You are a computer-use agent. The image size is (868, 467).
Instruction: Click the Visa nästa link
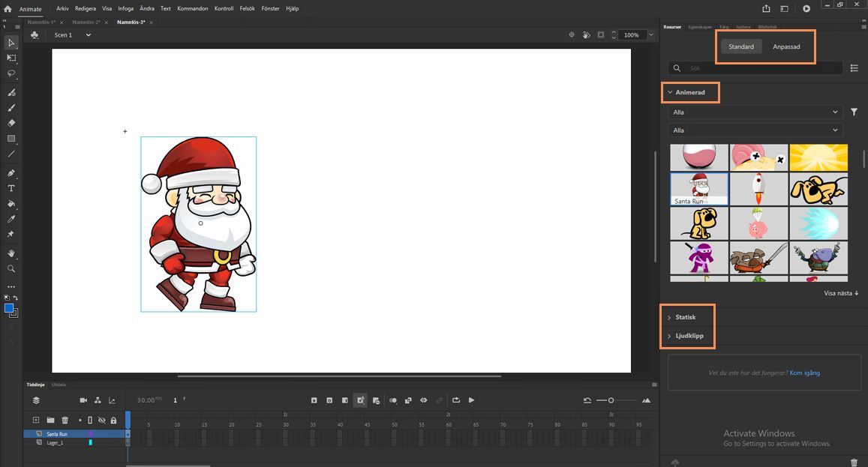(x=841, y=293)
